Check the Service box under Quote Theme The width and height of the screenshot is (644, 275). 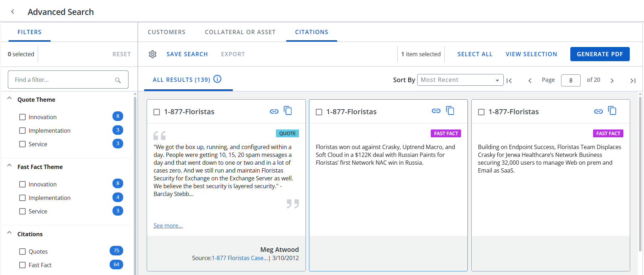[22, 144]
